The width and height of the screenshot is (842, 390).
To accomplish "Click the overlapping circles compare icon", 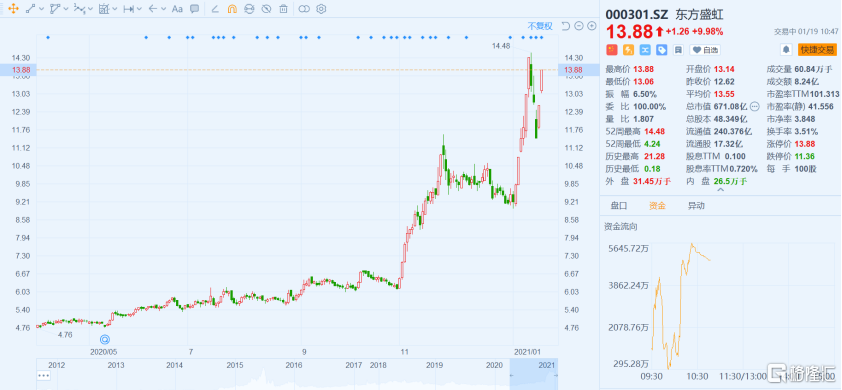I will tap(304, 9).
